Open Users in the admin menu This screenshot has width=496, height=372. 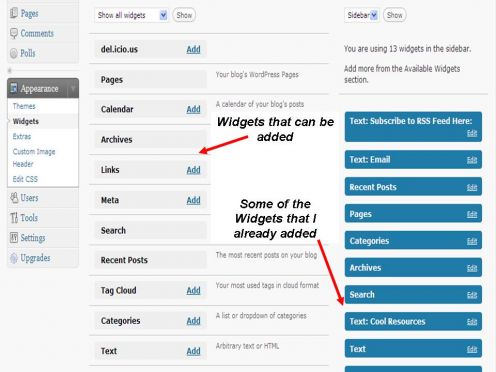pyautogui.click(x=29, y=198)
